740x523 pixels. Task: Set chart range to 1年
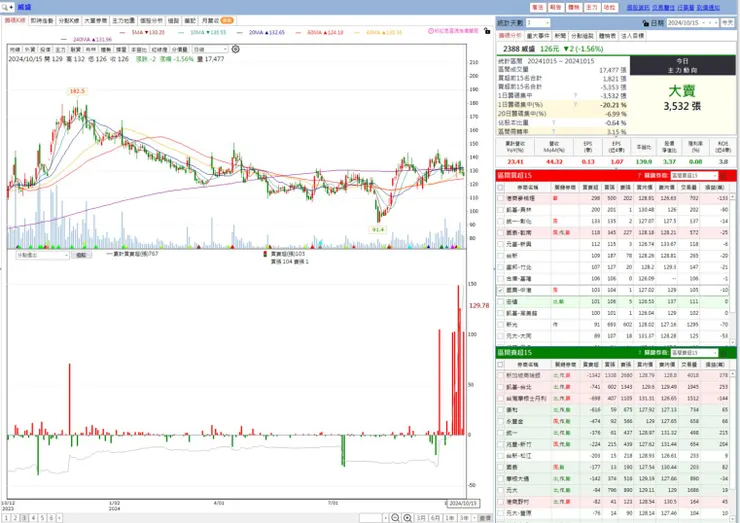coord(449,518)
